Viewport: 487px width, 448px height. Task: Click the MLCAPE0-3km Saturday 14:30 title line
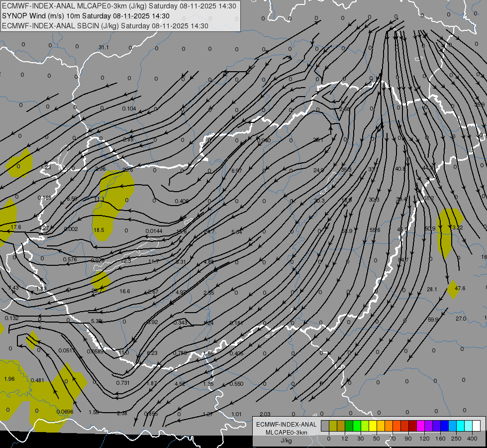pyautogui.click(x=119, y=6)
